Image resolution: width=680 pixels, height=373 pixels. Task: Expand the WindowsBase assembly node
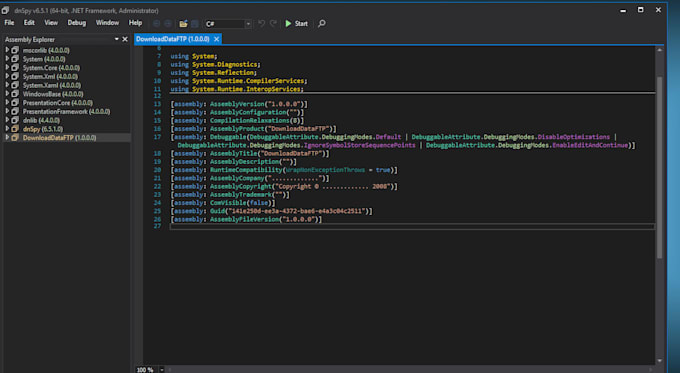(x=7, y=93)
